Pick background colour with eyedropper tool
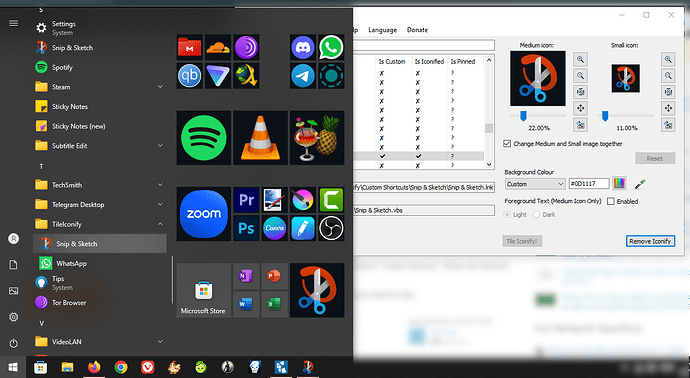The height and width of the screenshot is (378, 690). tap(640, 184)
